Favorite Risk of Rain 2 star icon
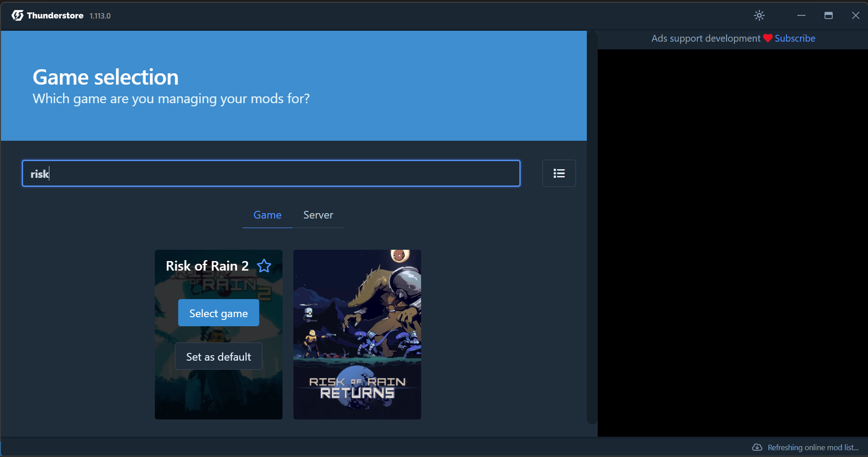Image resolution: width=868 pixels, height=457 pixels. point(264,266)
